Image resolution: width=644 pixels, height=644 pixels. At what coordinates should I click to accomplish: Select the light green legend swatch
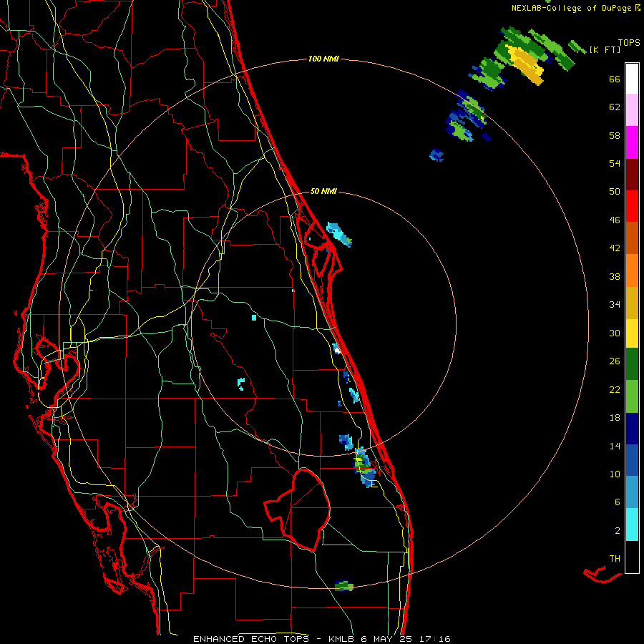632,396
